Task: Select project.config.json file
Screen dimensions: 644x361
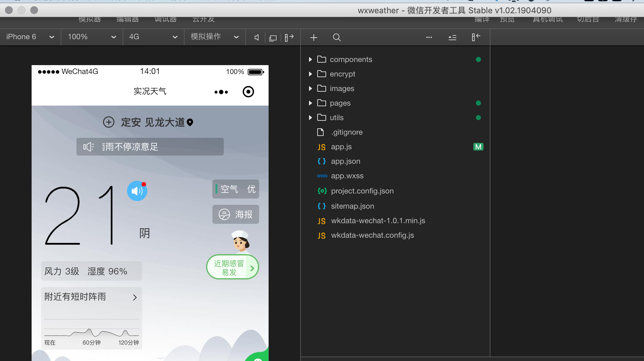Action: [362, 191]
